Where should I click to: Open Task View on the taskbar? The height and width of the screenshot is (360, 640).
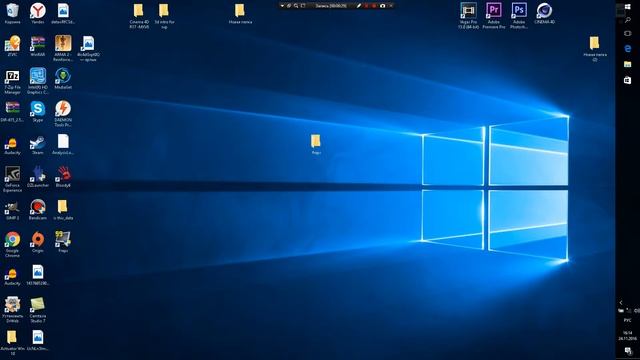click(627, 33)
